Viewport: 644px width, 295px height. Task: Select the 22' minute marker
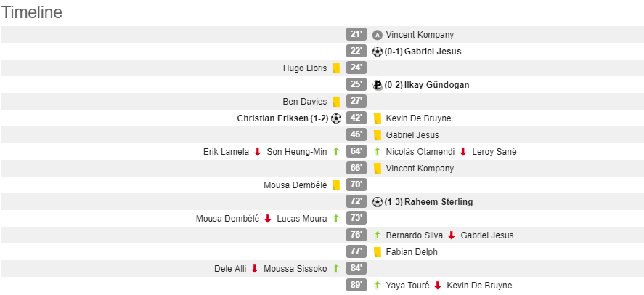click(356, 51)
